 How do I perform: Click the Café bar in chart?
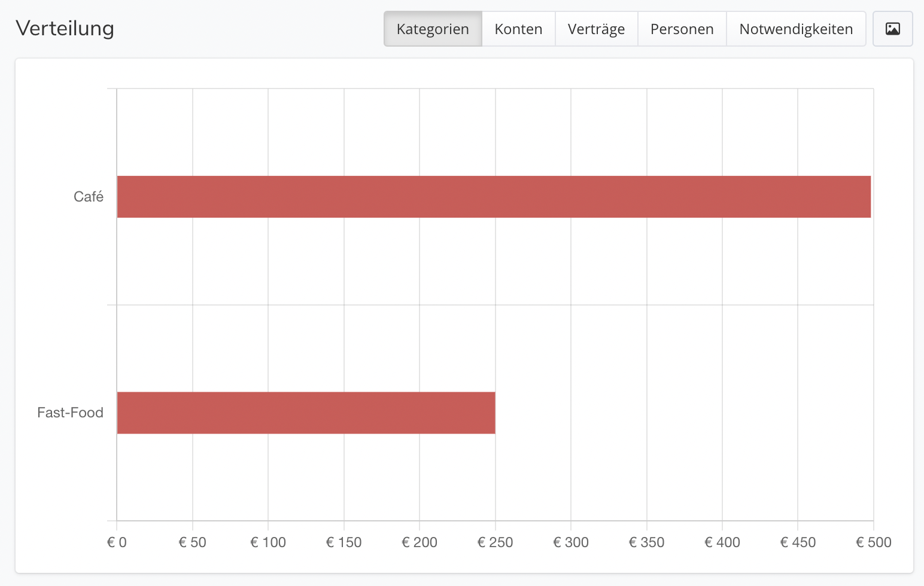pos(494,197)
